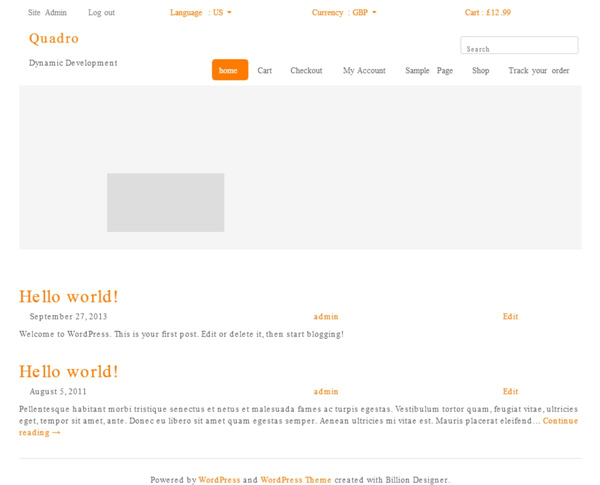Click the gray slider image placeholder
The width and height of the screenshot is (600, 485).
pos(165,202)
